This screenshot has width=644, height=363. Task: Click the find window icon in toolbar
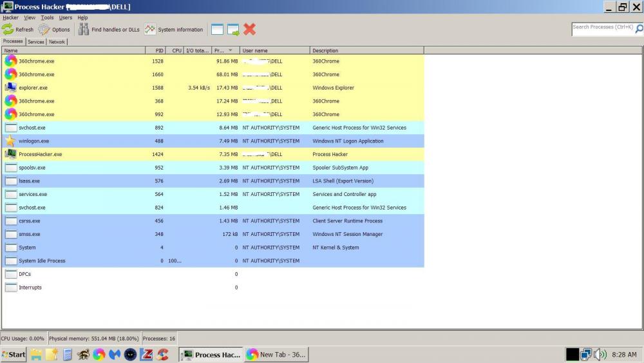(217, 30)
